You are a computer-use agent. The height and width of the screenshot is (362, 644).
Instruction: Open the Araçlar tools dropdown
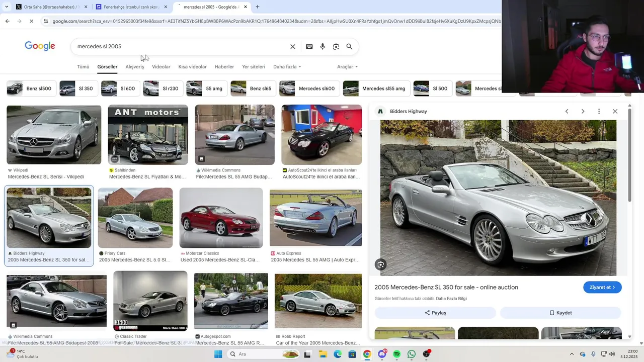pos(347,66)
